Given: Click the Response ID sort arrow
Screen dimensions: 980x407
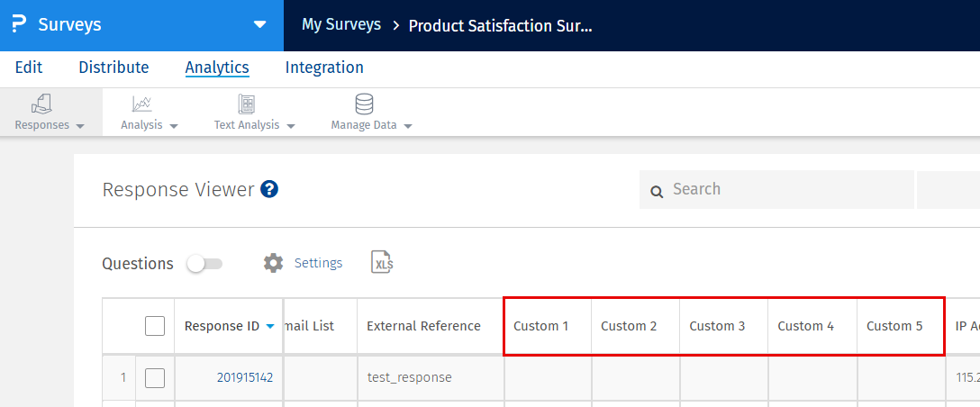Looking at the screenshot, I should tap(270, 326).
